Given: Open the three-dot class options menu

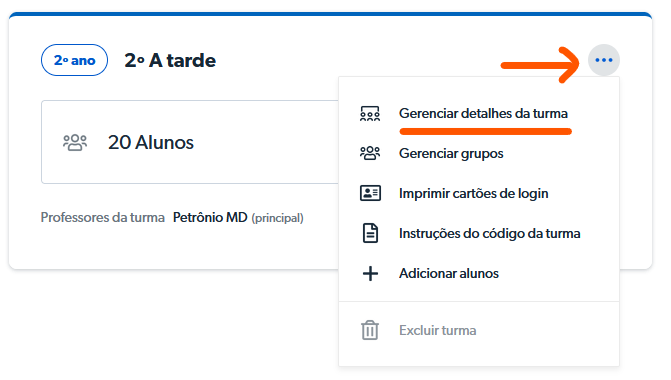Looking at the screenshot, I should 603,60.
